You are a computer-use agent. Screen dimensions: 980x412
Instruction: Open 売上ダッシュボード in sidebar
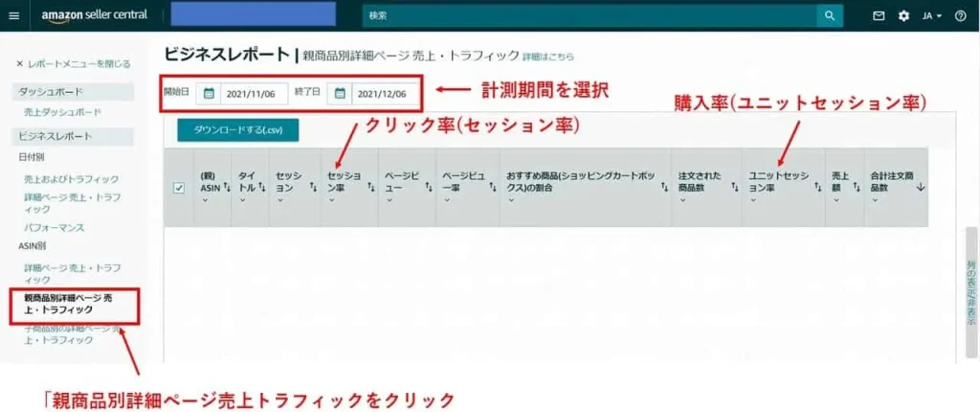click(62, 112)
